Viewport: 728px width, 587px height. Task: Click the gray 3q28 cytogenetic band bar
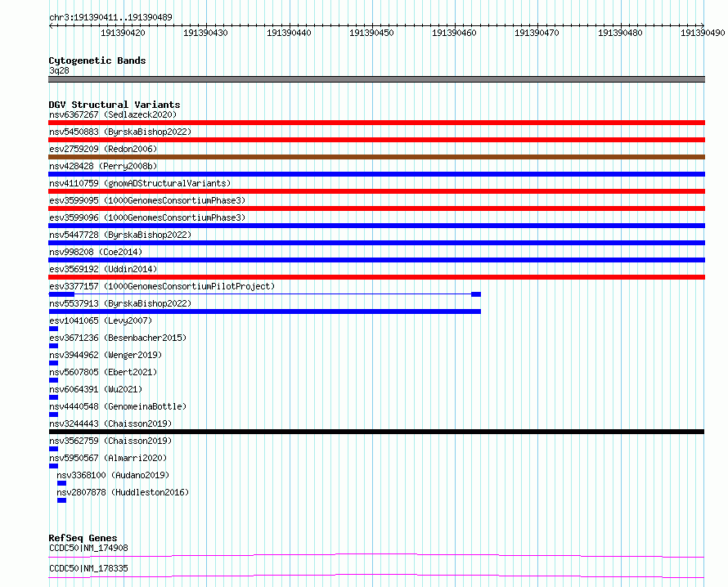pyautogui.click(x=376, y=79)
